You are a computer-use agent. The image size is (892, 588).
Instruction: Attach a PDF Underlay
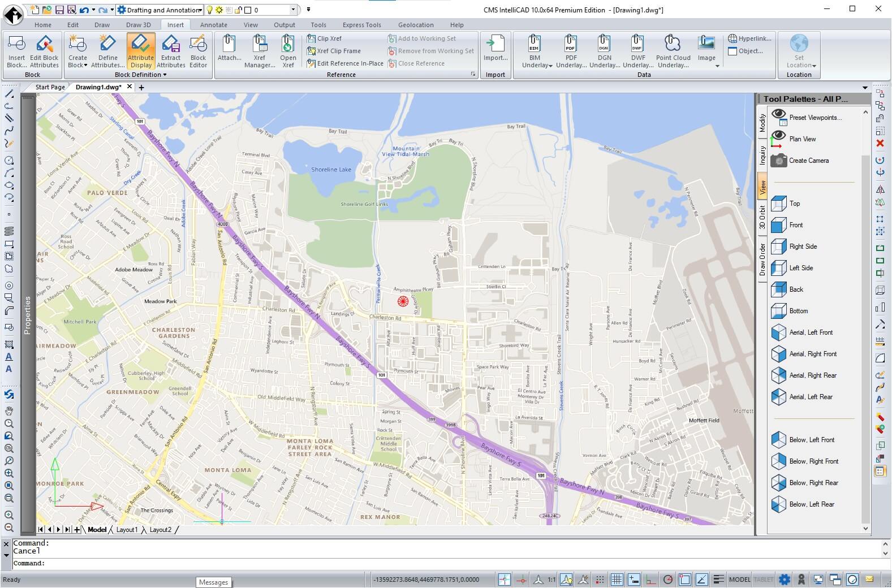coord(571,51)
